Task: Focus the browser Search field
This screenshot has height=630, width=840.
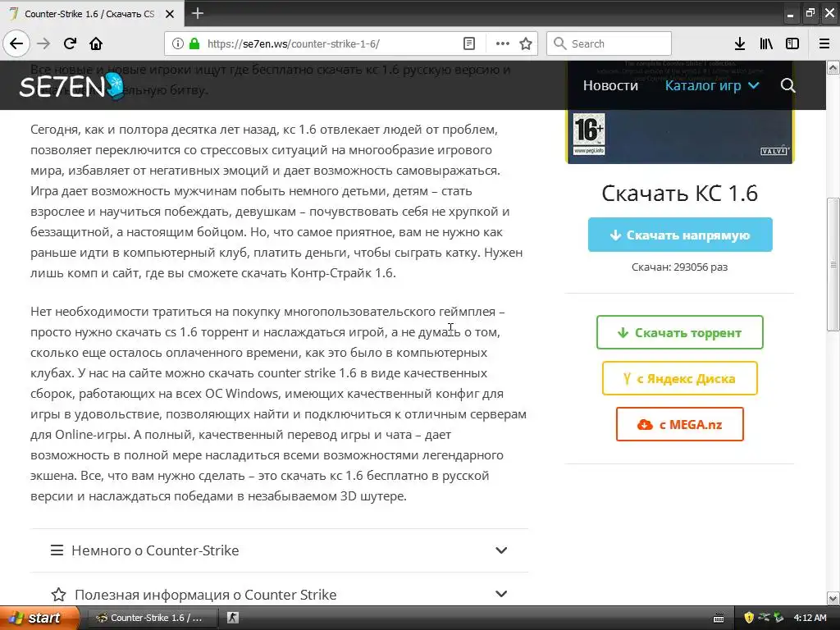Action: [609, 44]
